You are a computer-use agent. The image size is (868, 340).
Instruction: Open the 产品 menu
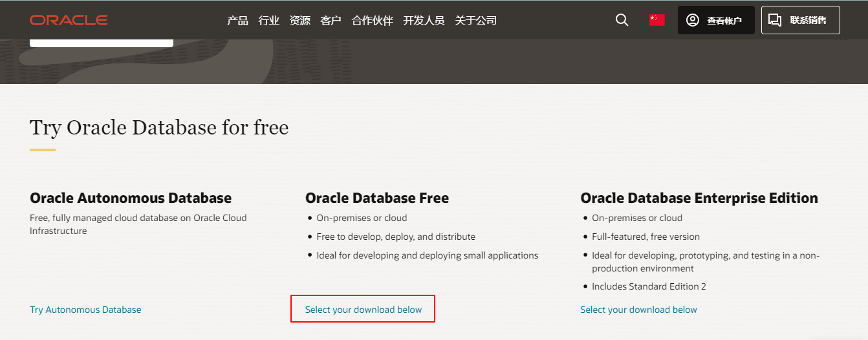237,21
